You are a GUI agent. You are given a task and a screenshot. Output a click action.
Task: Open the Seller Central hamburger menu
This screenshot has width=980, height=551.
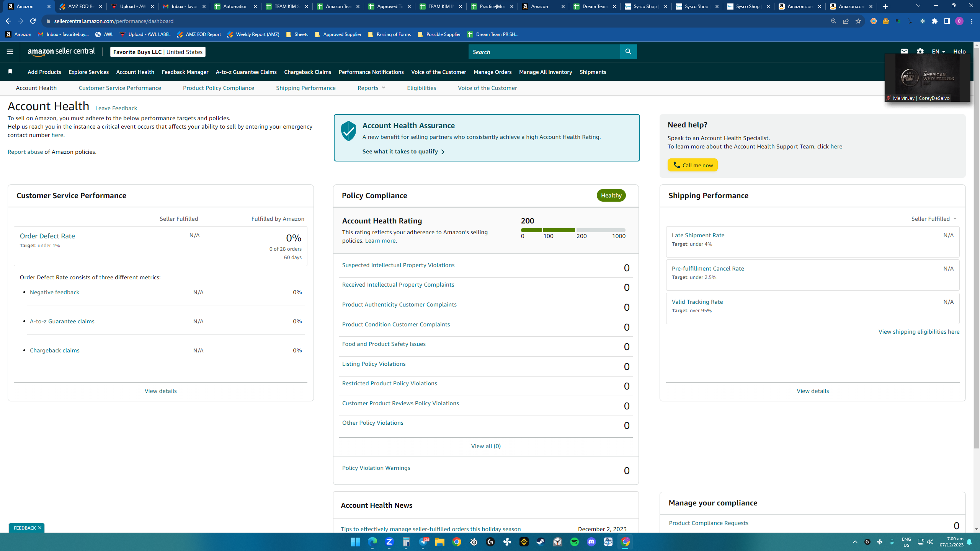[x=10, y=52]
